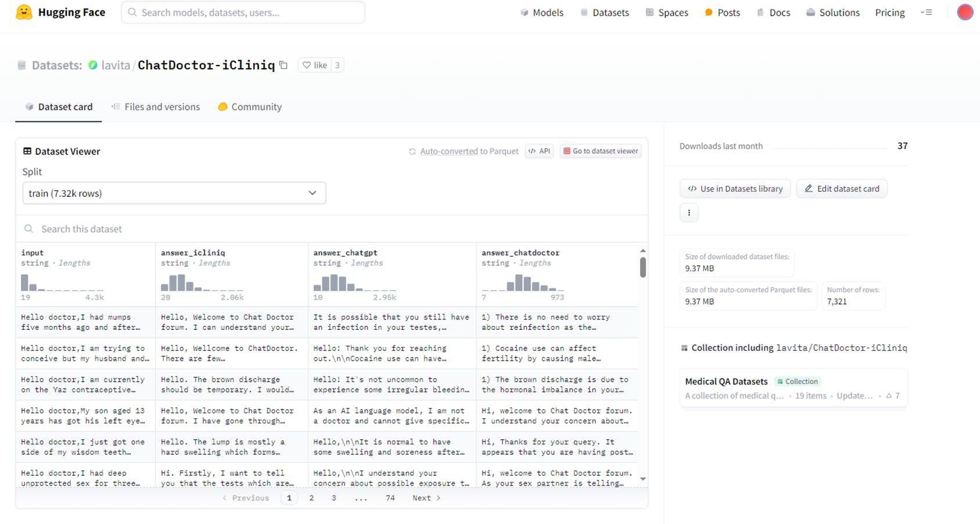
Task: Click the input column lengths histogram
Action: click(x=62, y=282)
